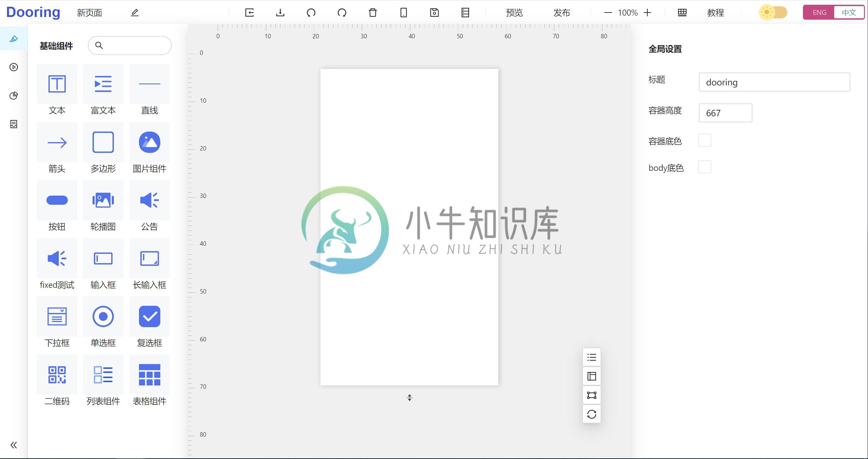This screenshot has height=459, width=868.
Task: Select the 单选框 radio component
Action: pos(103,322)
